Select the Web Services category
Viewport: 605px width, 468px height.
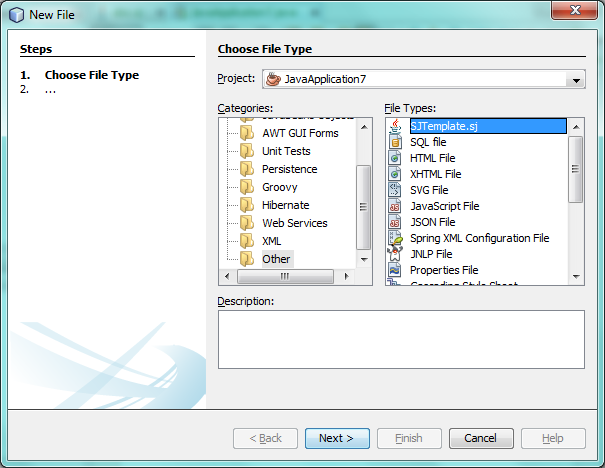294,223
